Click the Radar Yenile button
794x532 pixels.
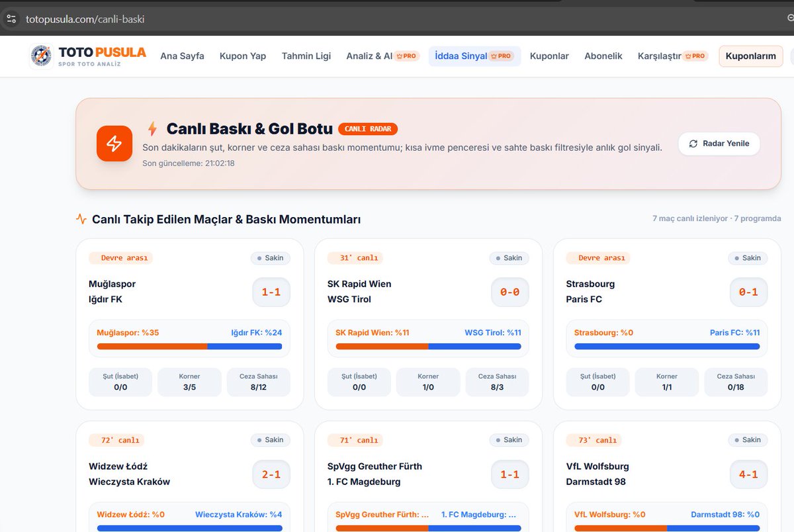pyautogui.click(x=719, y=144)
